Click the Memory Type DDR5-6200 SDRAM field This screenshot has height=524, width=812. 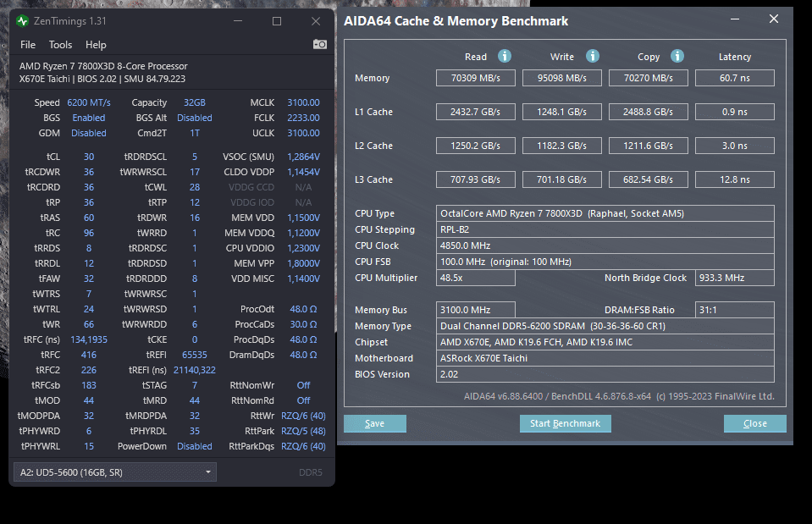pyautogui.click(x=605, y=326)
